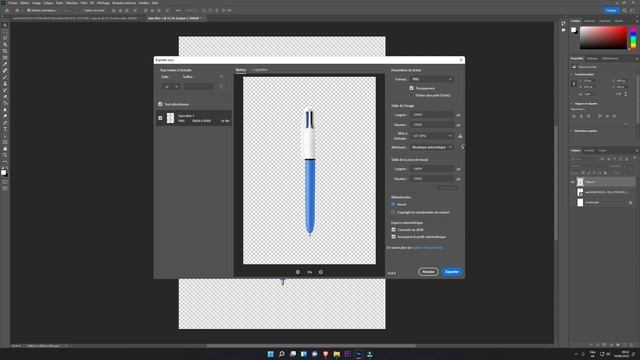Switch to the 2 vignettes tab

260,70
